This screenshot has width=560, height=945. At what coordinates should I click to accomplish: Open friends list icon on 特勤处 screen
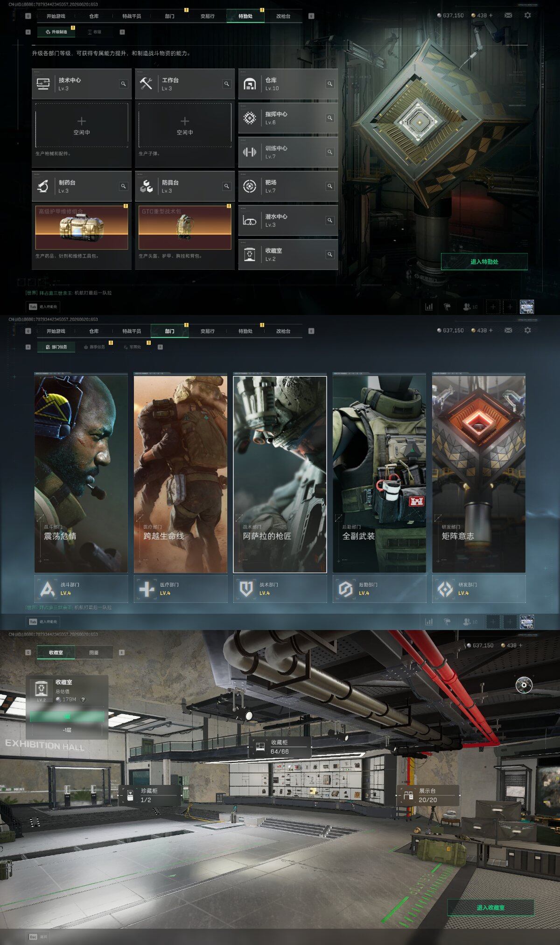pos(470,307)
